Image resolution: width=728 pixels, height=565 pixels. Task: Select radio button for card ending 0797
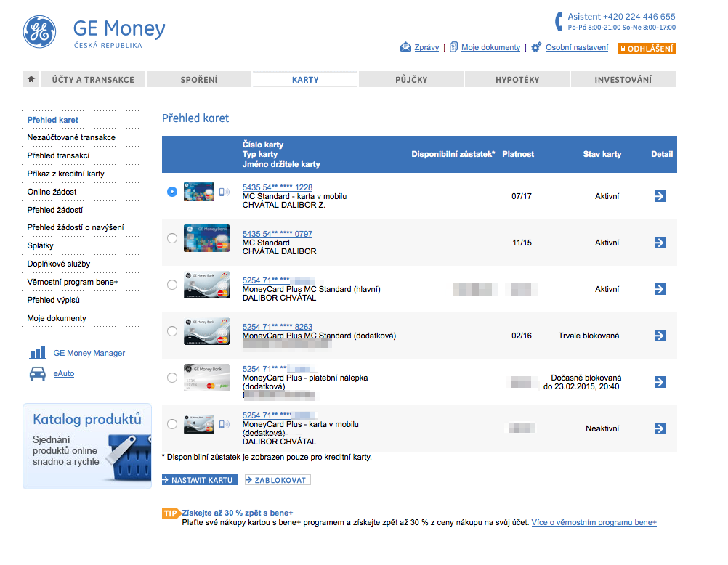coord(171,238)
